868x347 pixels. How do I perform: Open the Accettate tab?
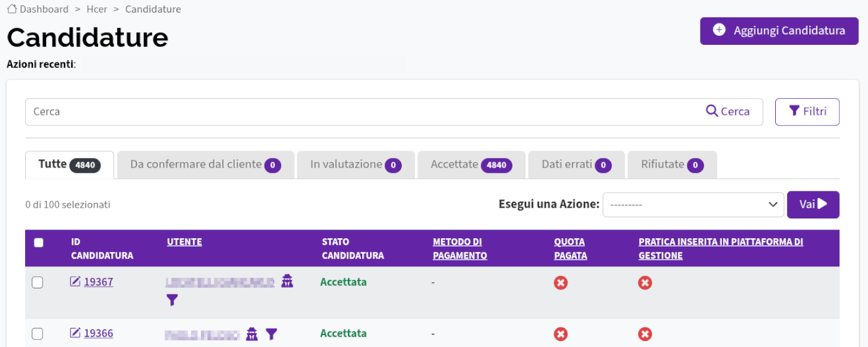coord(472,165)
